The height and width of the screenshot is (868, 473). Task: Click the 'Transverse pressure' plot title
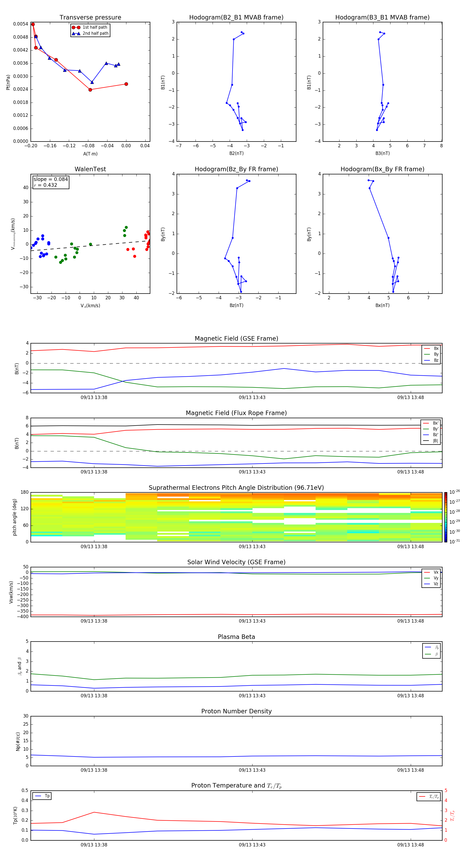[90, 18]
